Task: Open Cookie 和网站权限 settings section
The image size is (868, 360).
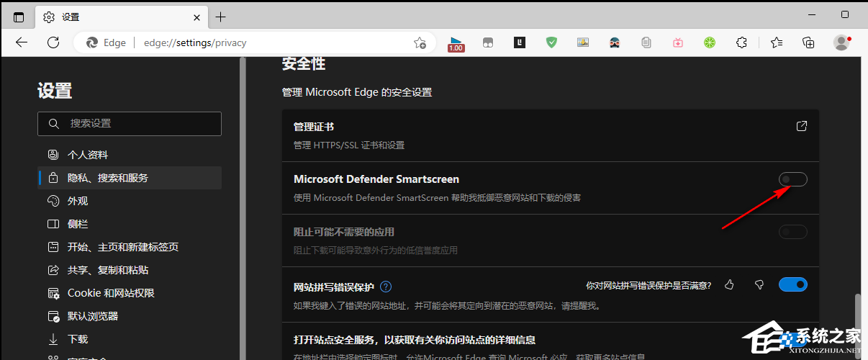Action: pyautogui.click(x=111, y=293)
